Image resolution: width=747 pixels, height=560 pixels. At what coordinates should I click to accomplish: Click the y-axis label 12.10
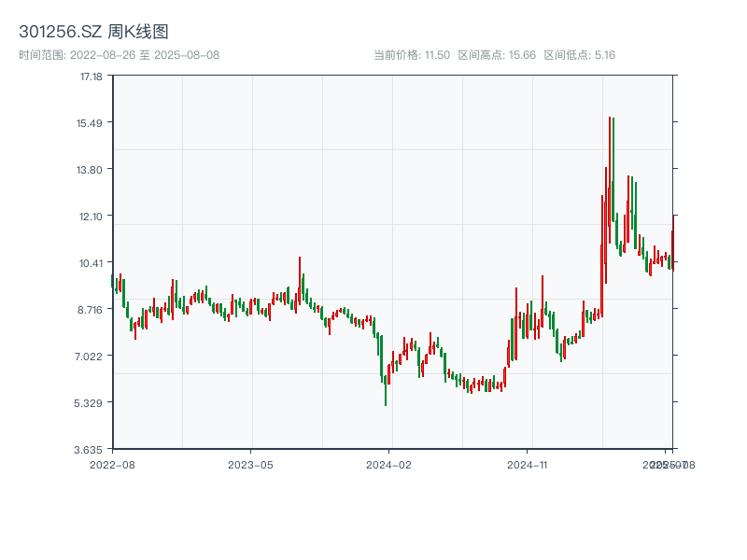pyautogui.click(x=91, y=217)
